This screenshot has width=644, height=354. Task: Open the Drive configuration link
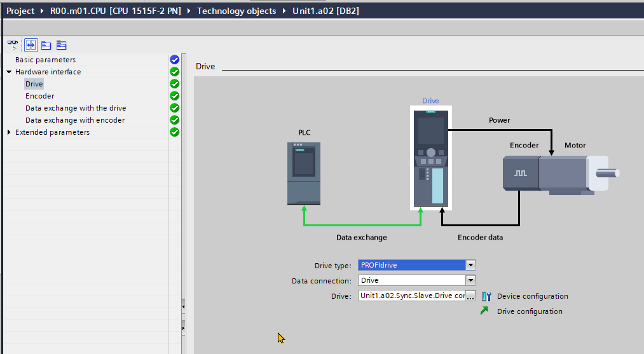530,311
